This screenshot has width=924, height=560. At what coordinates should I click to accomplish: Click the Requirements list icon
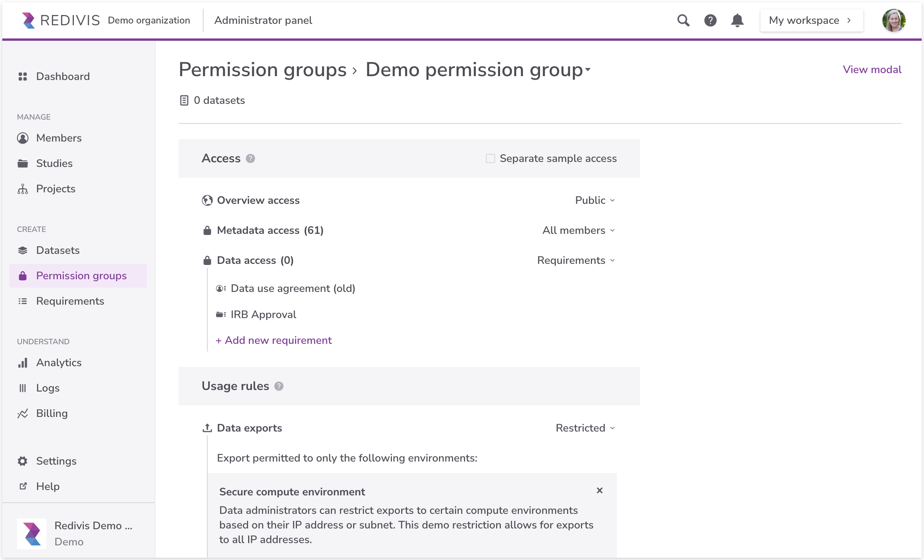pyautogui.click(x=23, y=301)
